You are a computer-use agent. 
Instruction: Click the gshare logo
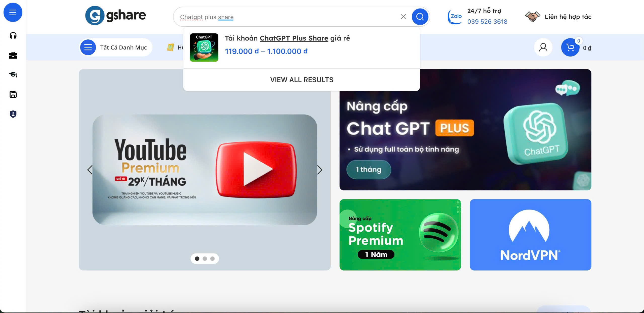[x=115, y=16]
